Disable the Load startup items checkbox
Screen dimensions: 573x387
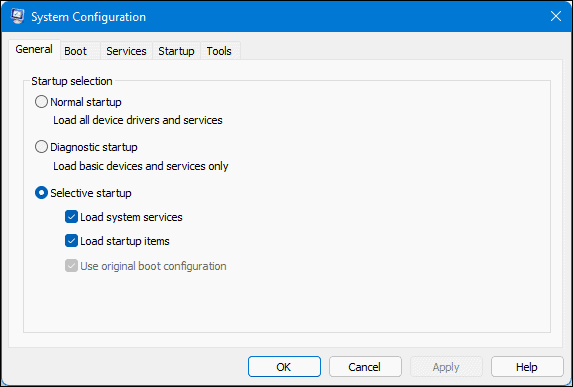(x=71, y=241)
